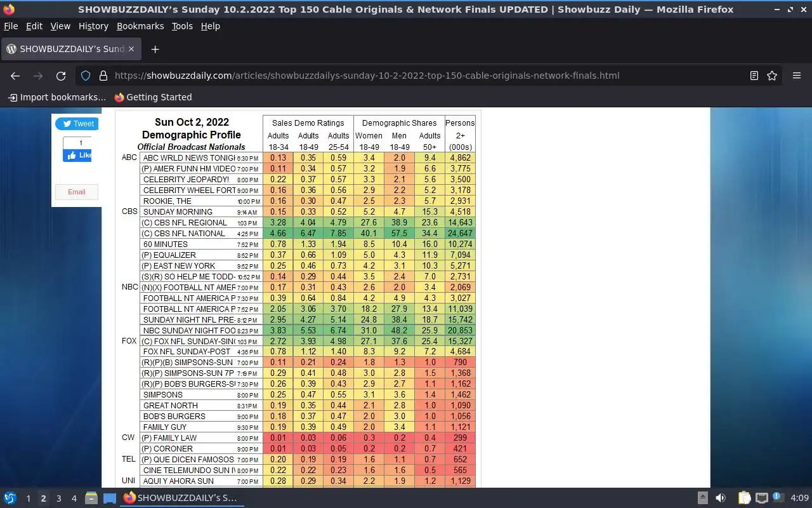812x508 pixels.
Task: Click the GREAT NORTH row label
Action: tap(170, 406)
